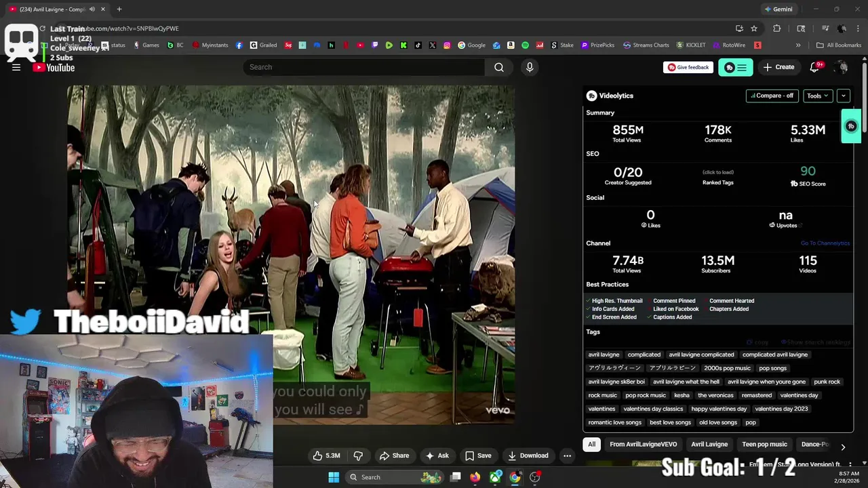Open the account avatar menu
This screenshot has height=488, width=868.
tap(842, 67)
